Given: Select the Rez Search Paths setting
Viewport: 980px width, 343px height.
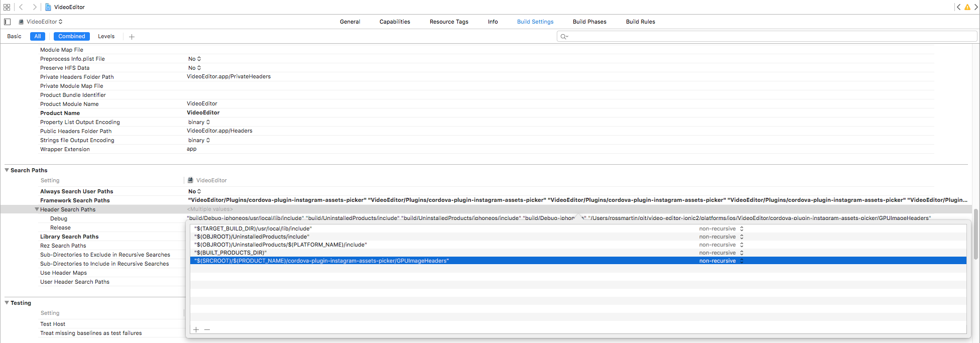Looking at the screenshot, I should (63, 246).
